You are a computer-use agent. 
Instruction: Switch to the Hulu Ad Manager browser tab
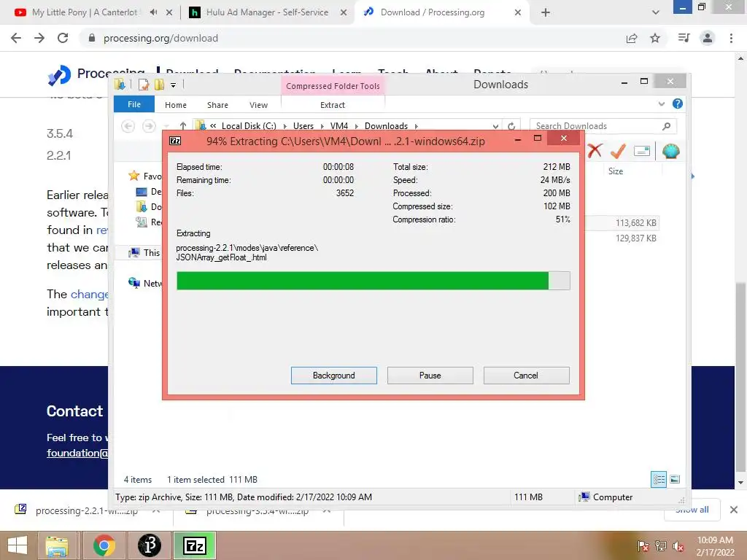coord(267,12)
